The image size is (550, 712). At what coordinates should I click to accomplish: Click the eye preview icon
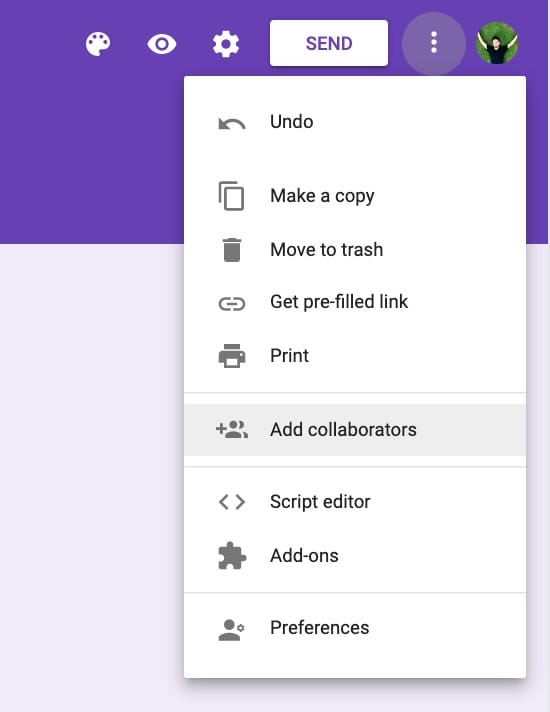[162, 44]
